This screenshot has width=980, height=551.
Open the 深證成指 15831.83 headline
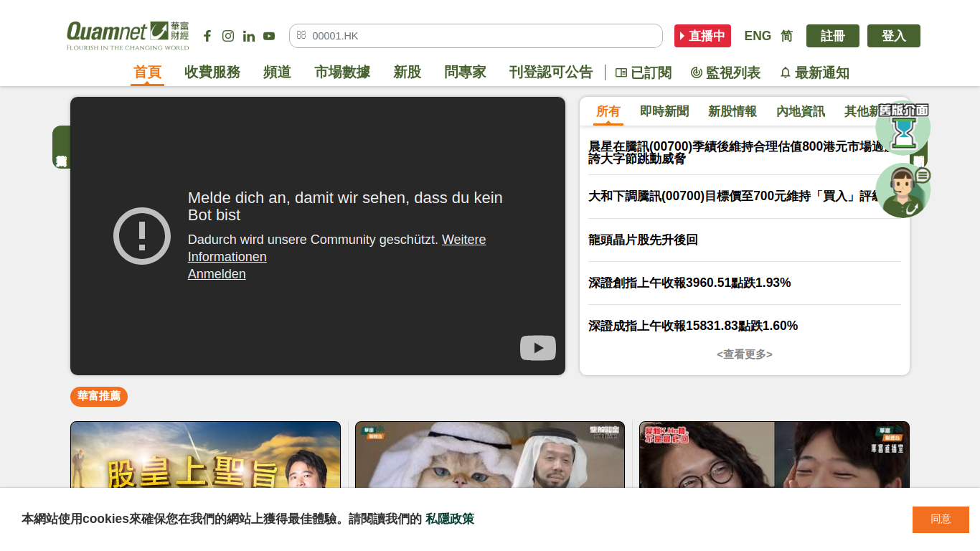click(693, 326)
